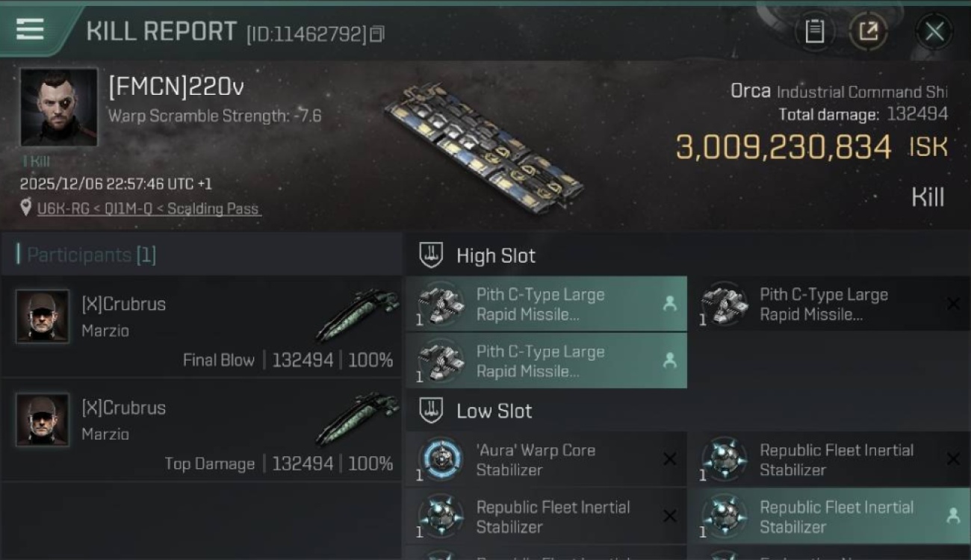971x560 pixels.
Task: Open the U6K-RG system location link
Action: point(58,209)
